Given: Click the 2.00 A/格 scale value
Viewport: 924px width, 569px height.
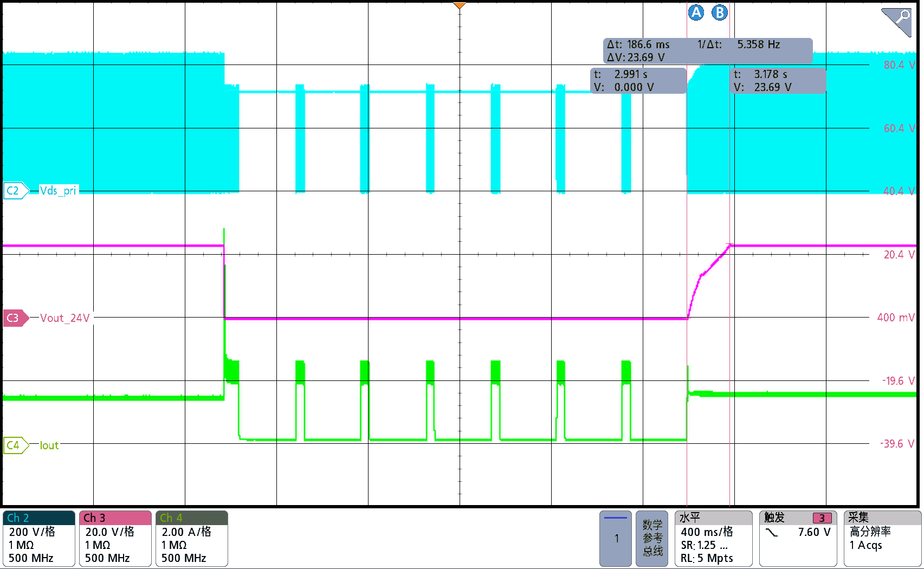Looking at the screenshot, I should click(186, 532).
